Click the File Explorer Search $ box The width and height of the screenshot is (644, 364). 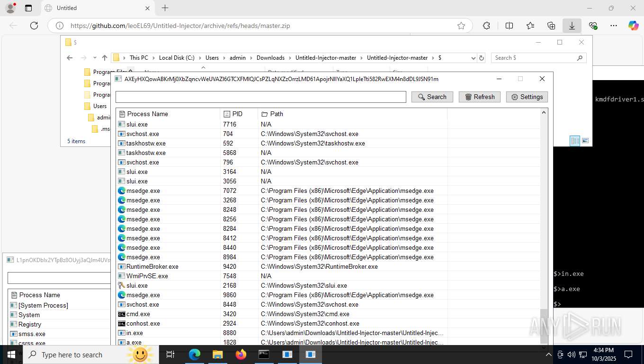click(538, 58)
